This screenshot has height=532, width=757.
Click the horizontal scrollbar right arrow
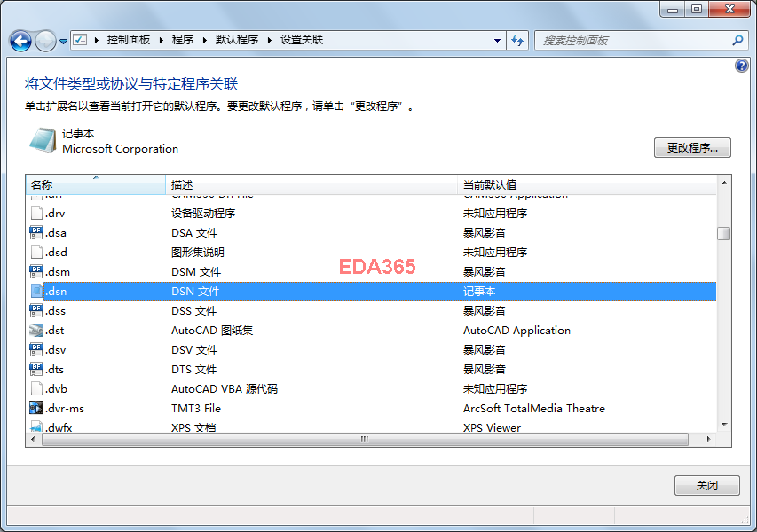(x=708, y=439)
